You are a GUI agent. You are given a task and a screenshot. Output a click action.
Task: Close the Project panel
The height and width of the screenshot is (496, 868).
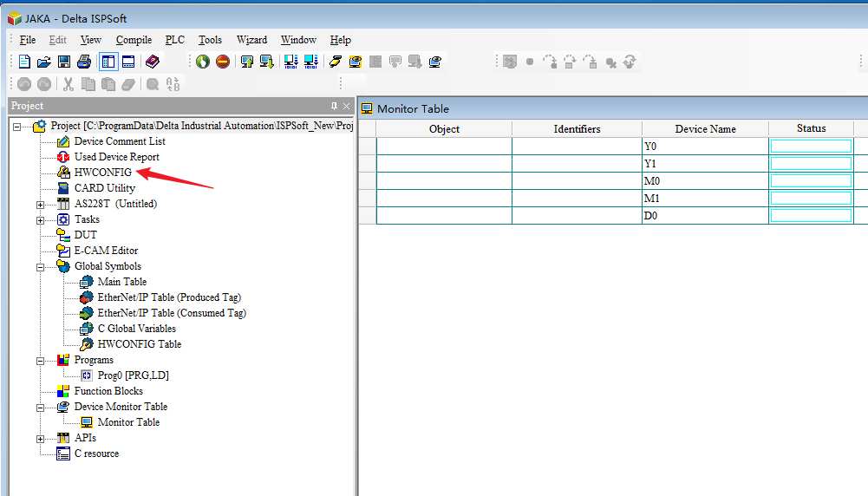pyautogui.click(x=347, y=106)
